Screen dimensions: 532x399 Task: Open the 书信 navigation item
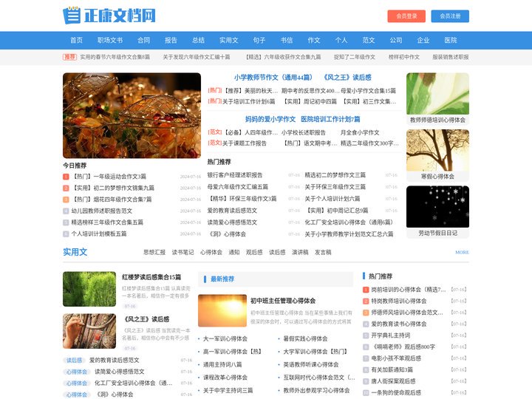pos(287,40)
